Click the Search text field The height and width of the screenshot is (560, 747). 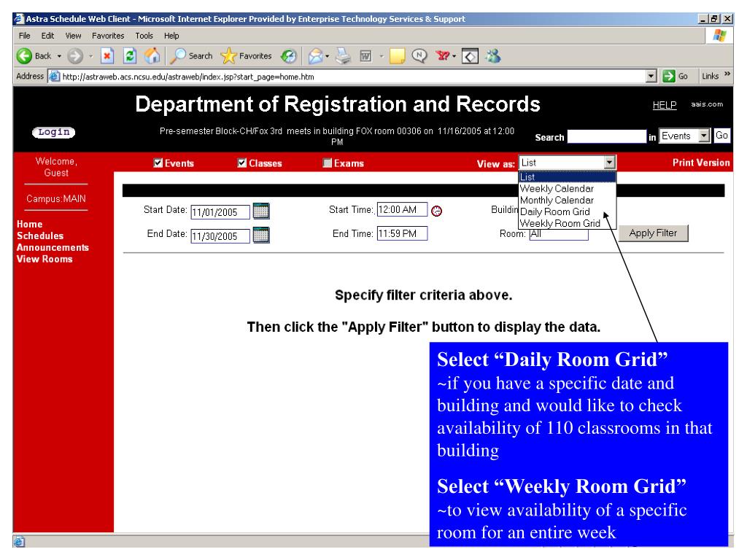[x=607, y=136]
